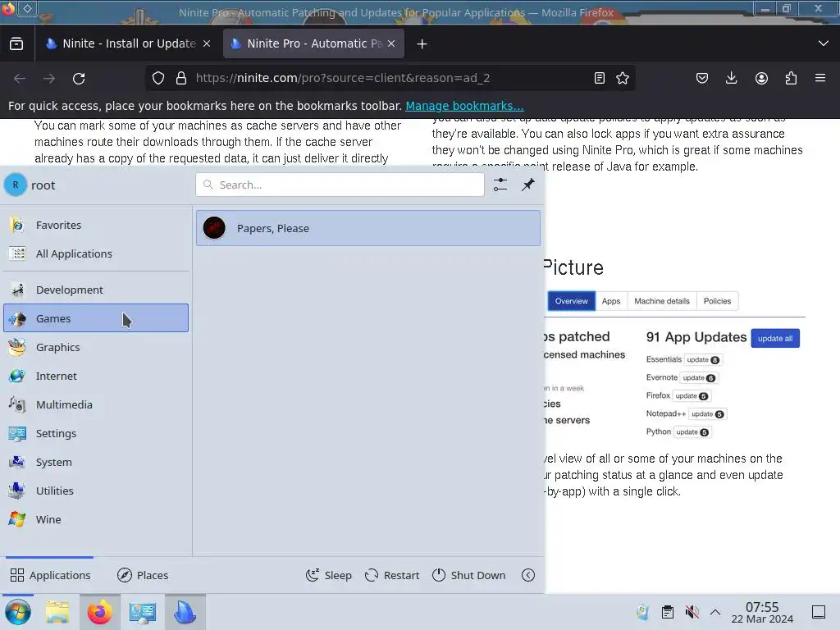Select All Applications category

[96, 253]
